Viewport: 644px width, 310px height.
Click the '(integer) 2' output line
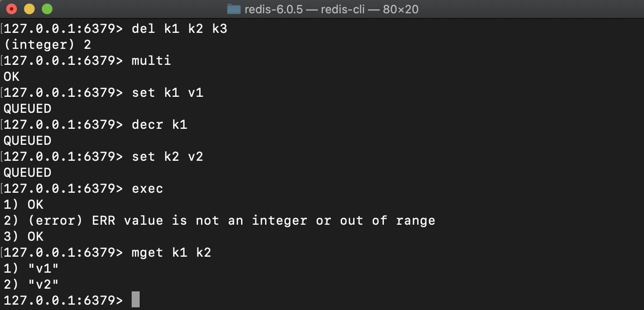47,44
